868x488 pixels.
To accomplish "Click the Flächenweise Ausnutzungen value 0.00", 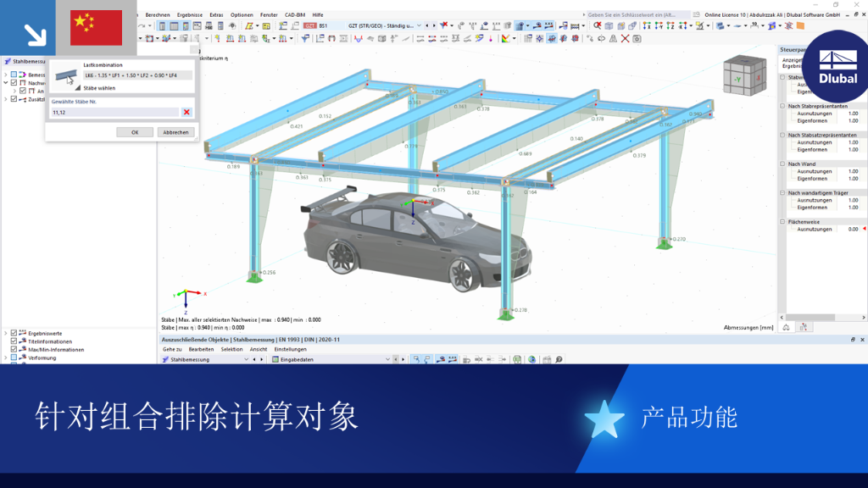I will pos(853,229).
